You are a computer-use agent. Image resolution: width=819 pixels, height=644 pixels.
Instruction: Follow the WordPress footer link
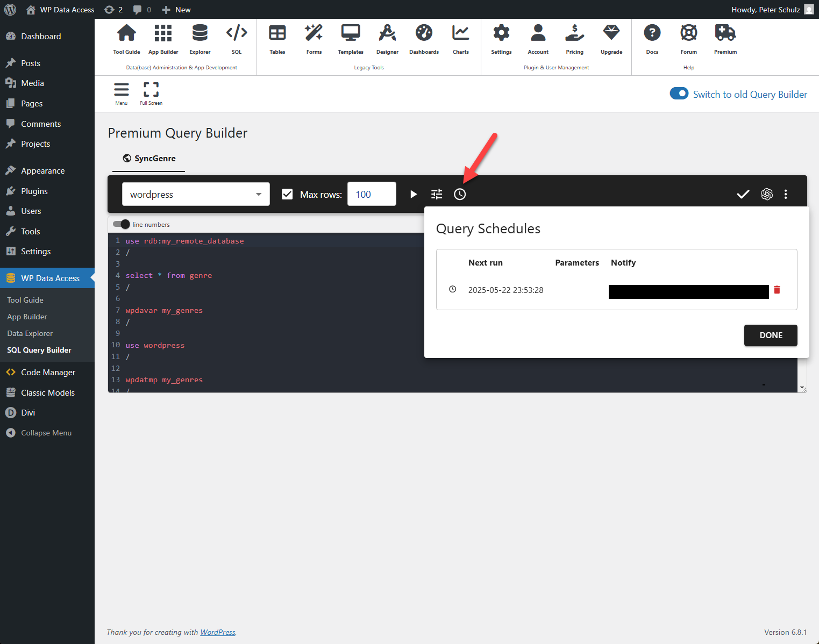click(x=217, y=632)
